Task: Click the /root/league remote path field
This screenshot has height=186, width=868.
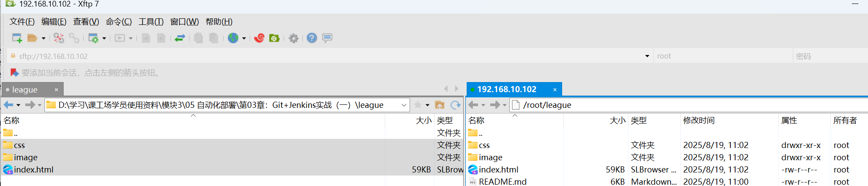Action: coord(689,105)
